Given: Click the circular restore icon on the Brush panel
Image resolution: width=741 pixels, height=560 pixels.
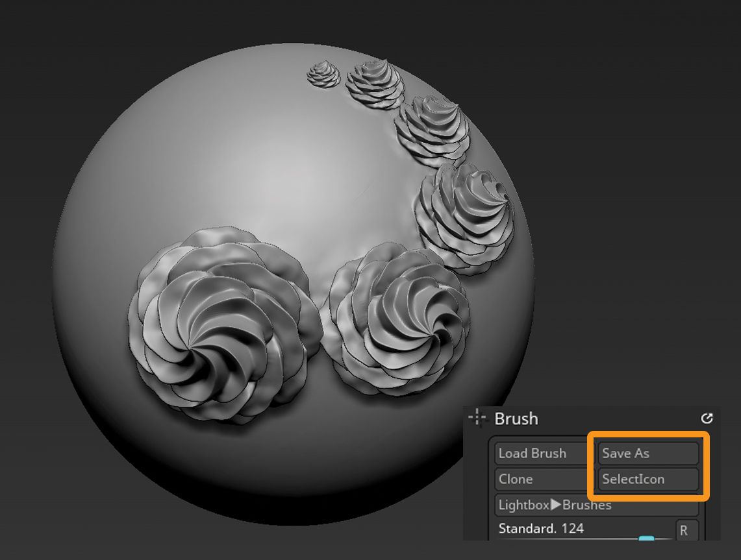Looking at the screenshot, I should pyautogui.click(x=708, y=419).
